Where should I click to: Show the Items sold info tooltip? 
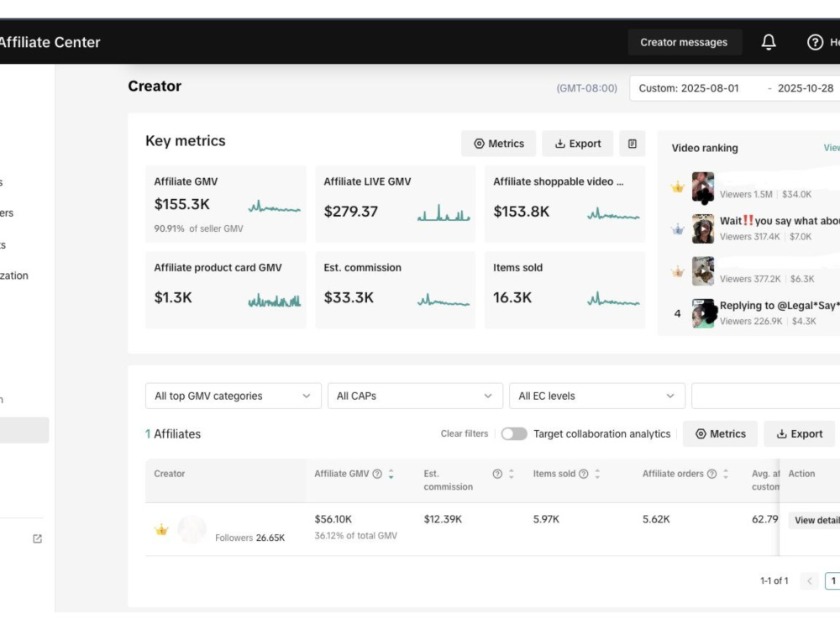(584, 474)
